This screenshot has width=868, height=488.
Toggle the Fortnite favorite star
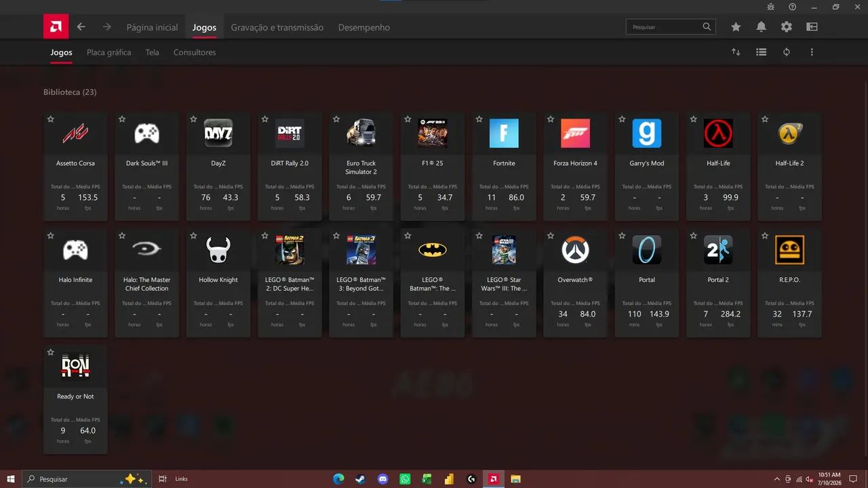pyautogui.click(x=479, y=119)
